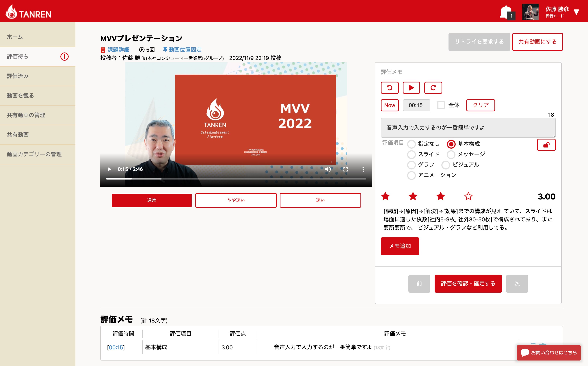588x366 pixels.
Task: Mute the video volume
Action: 328,169
